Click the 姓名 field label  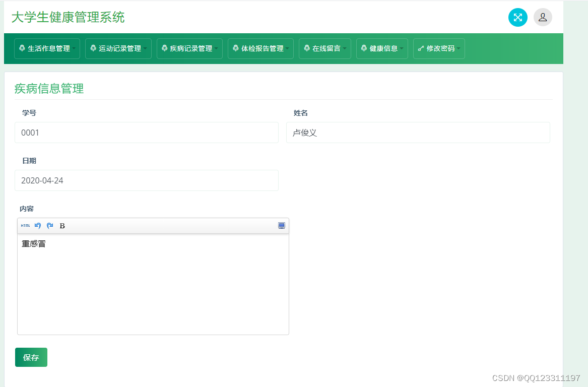(301, 113)
